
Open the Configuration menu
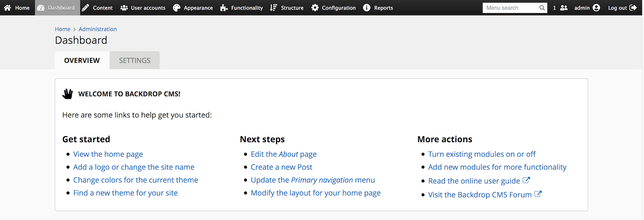333,8
